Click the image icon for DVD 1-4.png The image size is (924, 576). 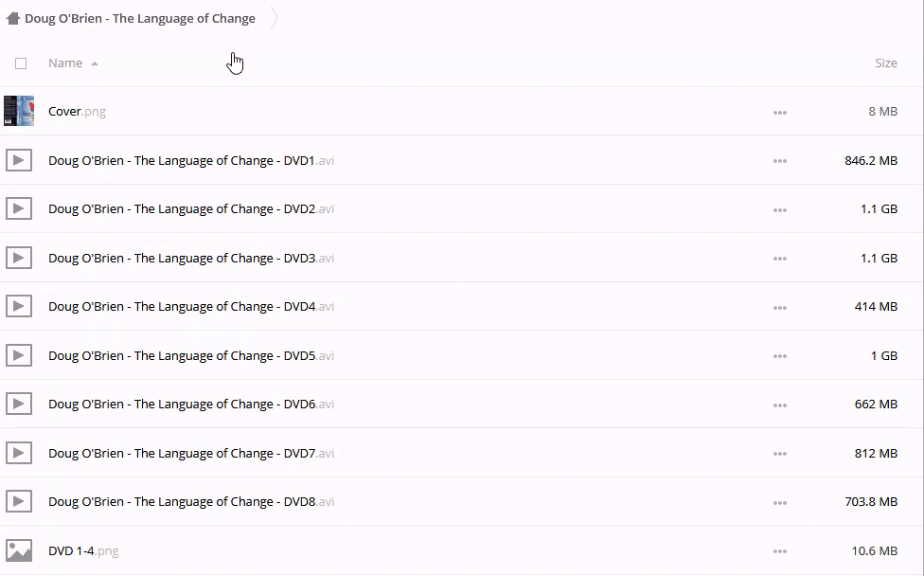tap(19, 550)
